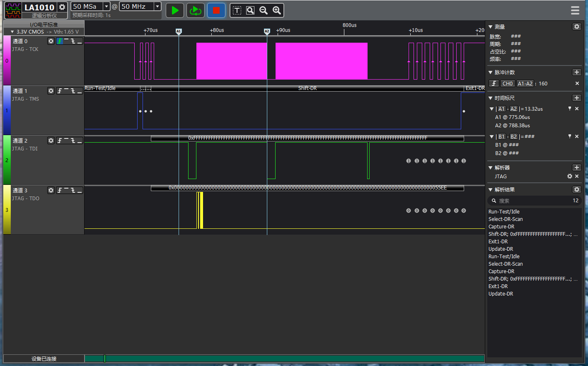Screen dimensions: 588x366
Task: Toggle rising-edge trigger on 通道 1
Action: 60,91
